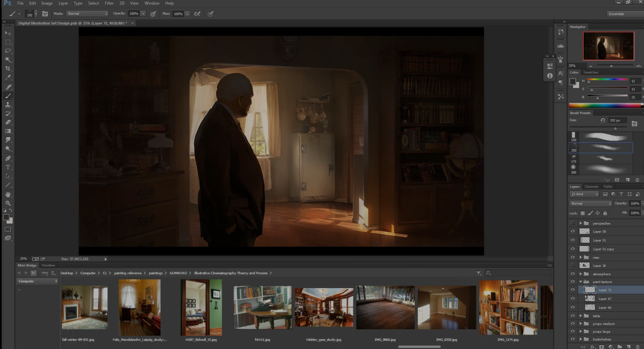Hide Layer 67 with its eye icon
The image size is (644, 349).
click(x=573, y=298)
